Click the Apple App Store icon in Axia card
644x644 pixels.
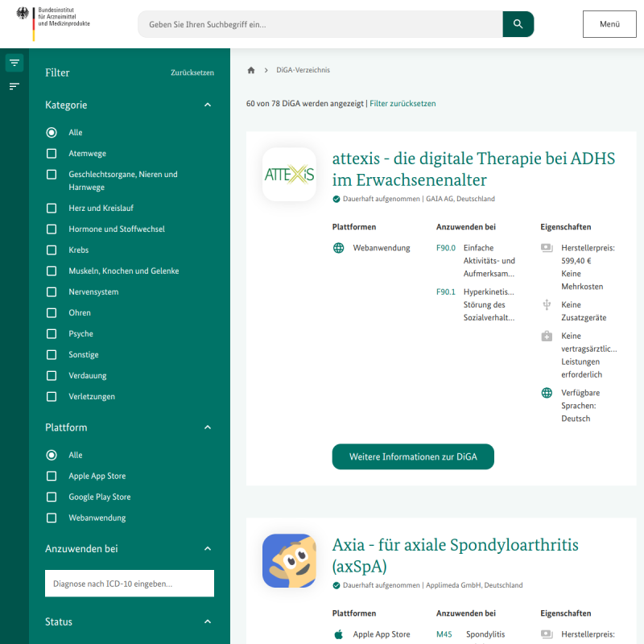(x=338, y=634)
